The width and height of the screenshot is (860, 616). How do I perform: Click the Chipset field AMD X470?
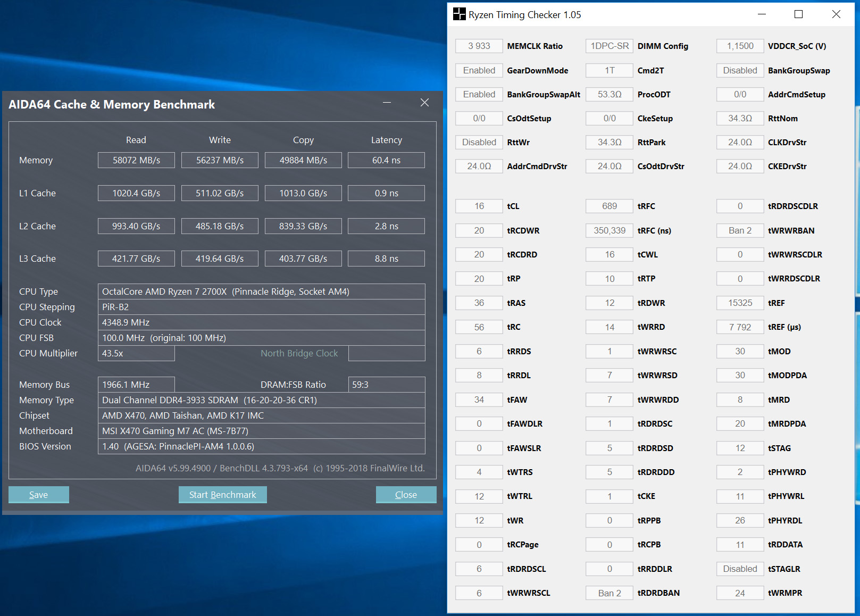coord(262,415)
